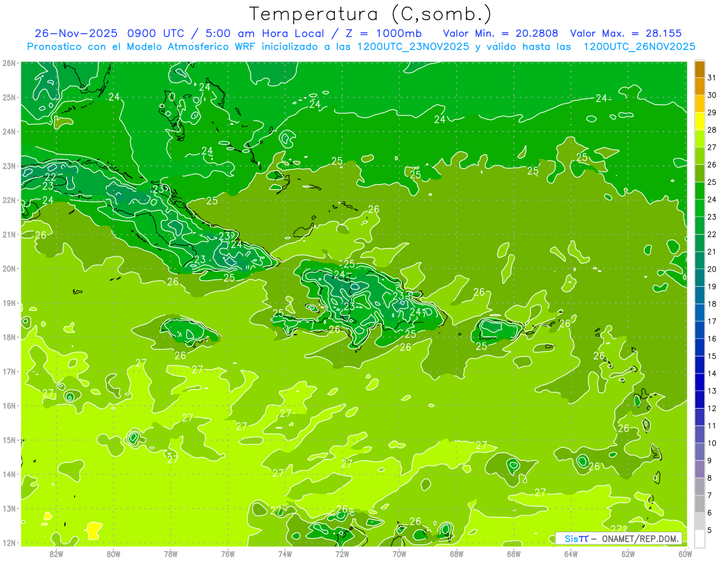Click the purple legend segment between 9 and 10
The image size is (728, 562).
tap(699, 452)
